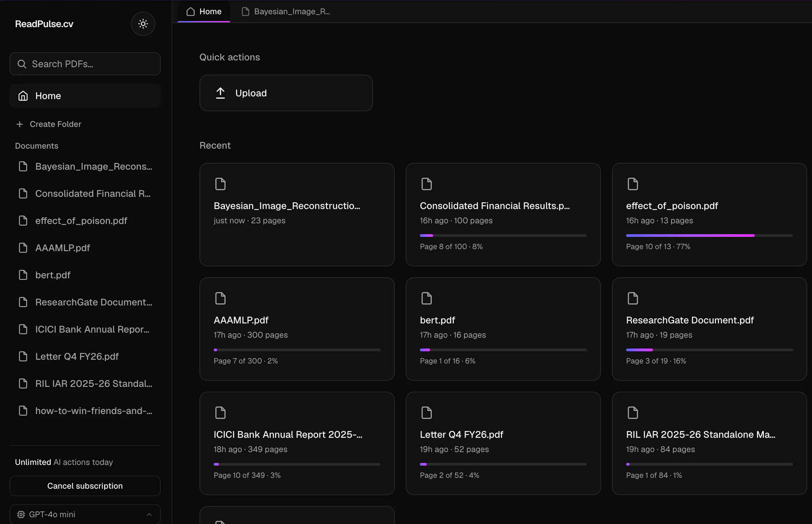The height and width of the screenshot is (524, 812).
Task: Click the Home house icon in sidebar
Action: click(23, 96)
